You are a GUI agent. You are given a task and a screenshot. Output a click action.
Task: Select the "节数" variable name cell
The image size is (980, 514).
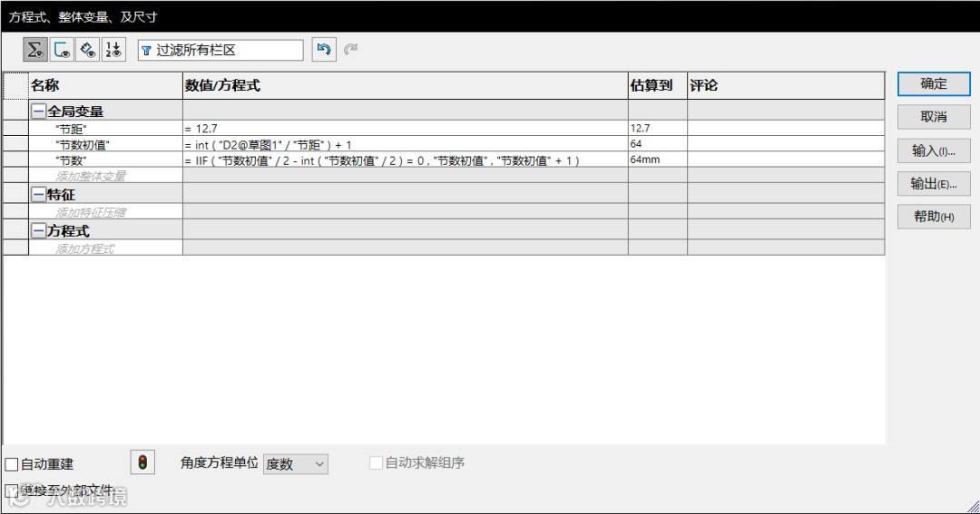tap(105, 160)
